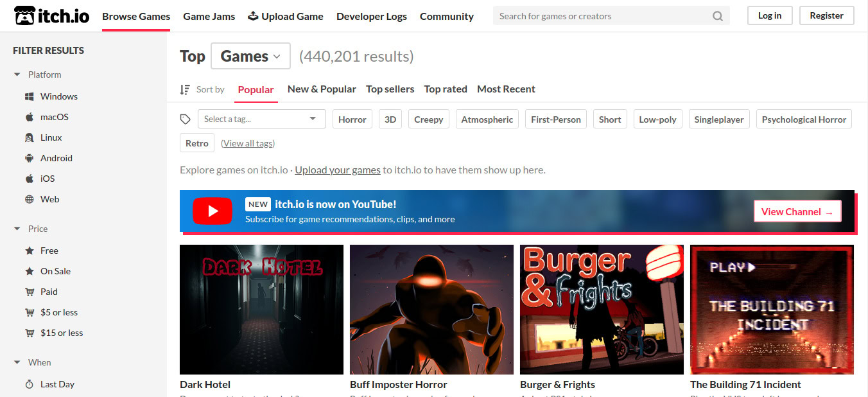Click the Free star icon
The width and height of the screenshot is (868, 397).
tap(29, 251)
